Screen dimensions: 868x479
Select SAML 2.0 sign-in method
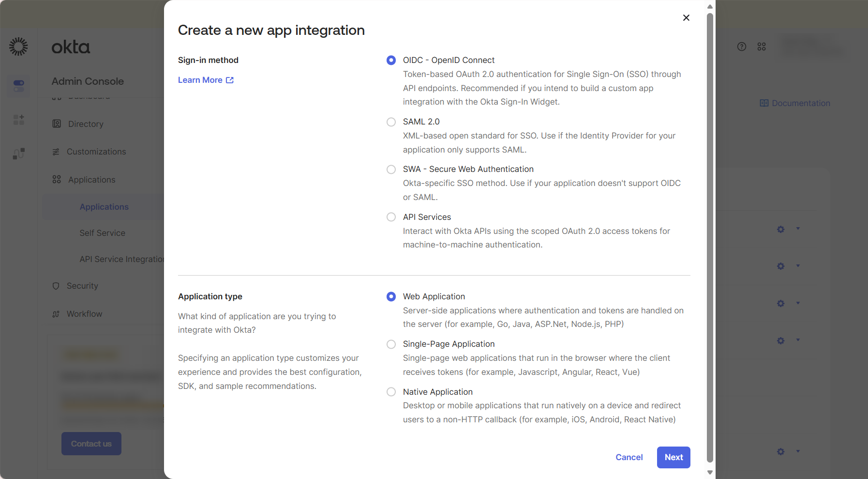(391, 122)
